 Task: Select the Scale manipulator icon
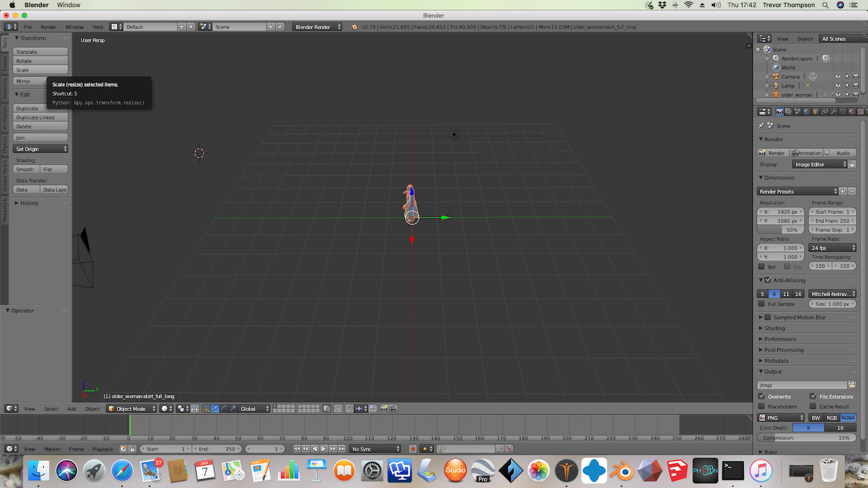tap(232, 408)
